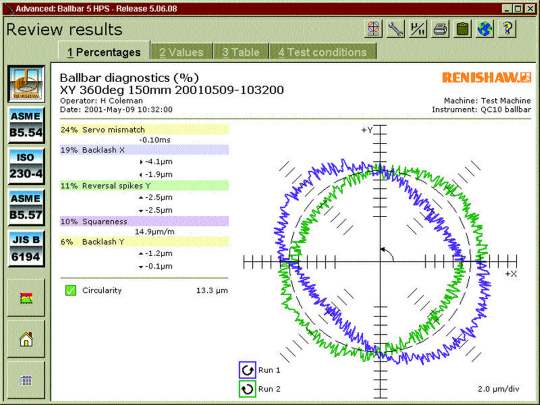540x405 pixels.
Task: Select the ASME B5.57 analysis button
Action: click(x=26, y=207)
